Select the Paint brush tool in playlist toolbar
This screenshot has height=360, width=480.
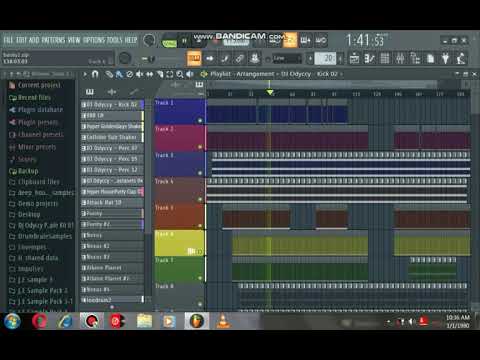(x=119, y=74)
